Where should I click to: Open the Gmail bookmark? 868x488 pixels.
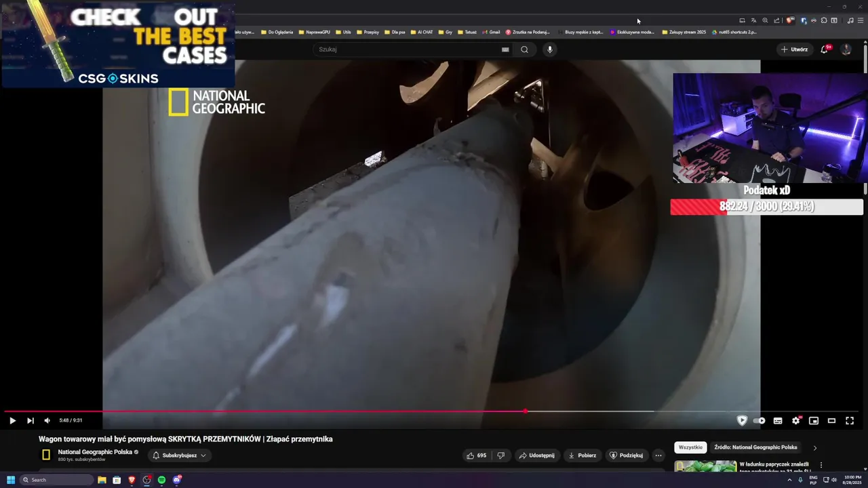(491, 32)
